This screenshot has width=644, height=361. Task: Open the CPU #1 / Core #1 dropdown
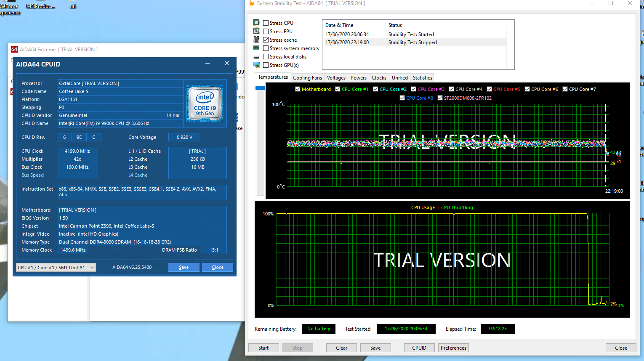(56, 268)
